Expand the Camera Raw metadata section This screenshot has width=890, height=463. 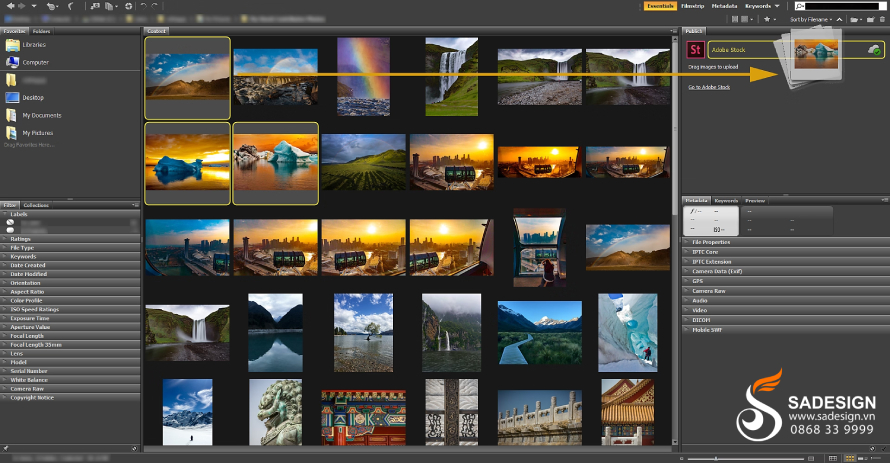point(786,291)
